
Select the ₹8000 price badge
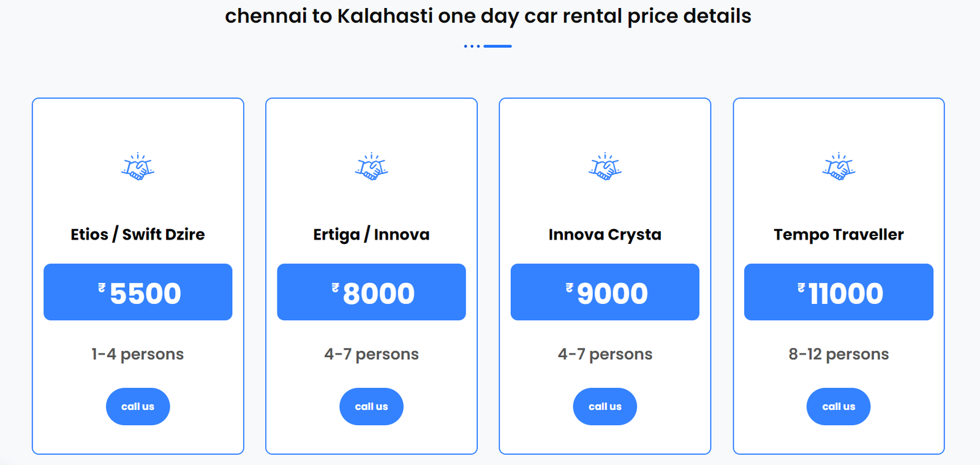coord(371,292)
